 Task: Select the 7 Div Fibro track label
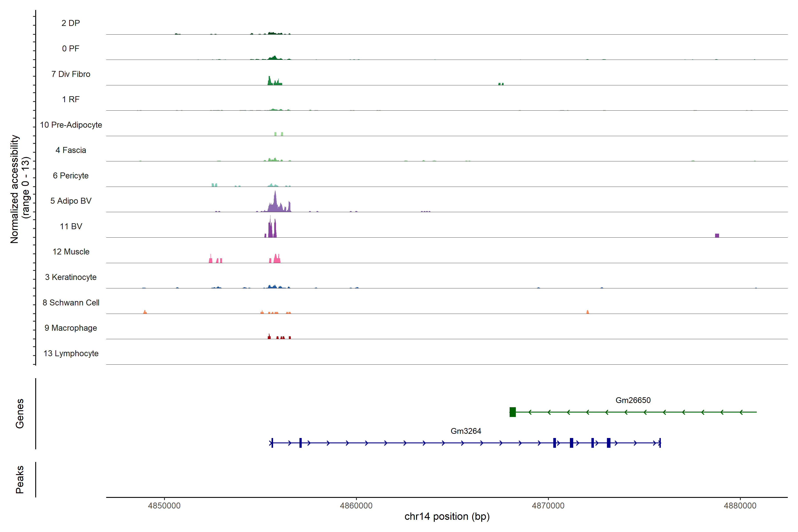pos(70,74)
